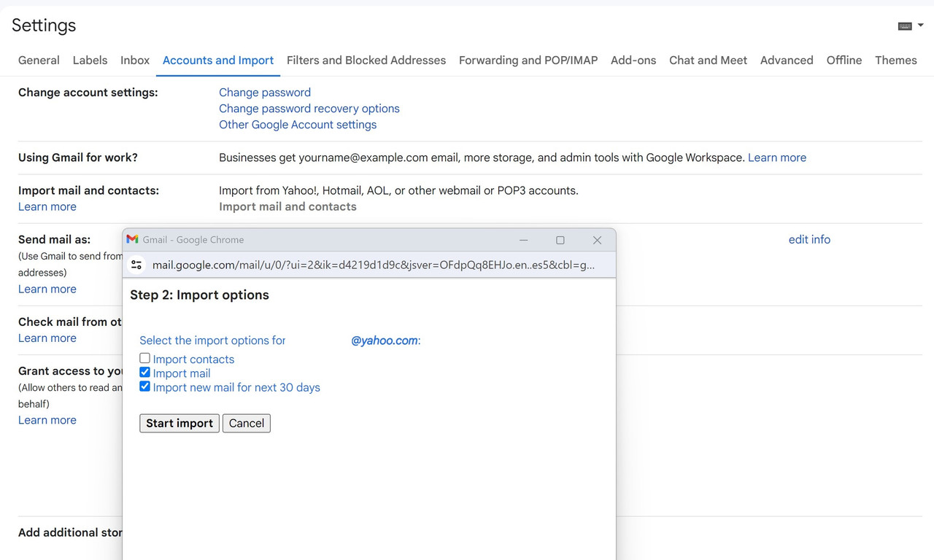Image resolution: width=934 pixels, height=560 pixels.
Task: Open site information icon in the address bar
Action: point(136,264)
